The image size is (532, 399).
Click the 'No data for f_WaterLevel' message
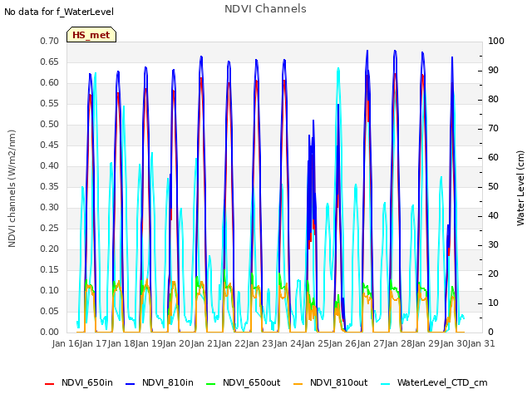59,12
